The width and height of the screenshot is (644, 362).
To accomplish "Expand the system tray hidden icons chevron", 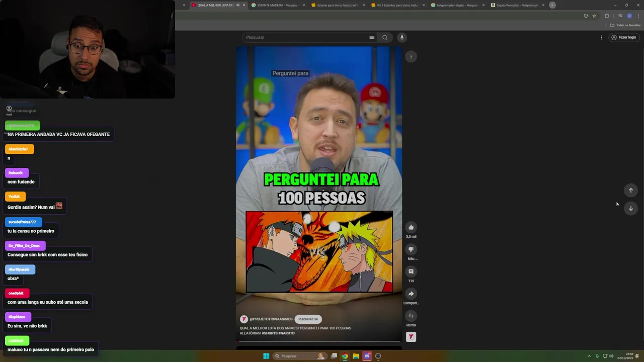I will (x=589, y=356).
